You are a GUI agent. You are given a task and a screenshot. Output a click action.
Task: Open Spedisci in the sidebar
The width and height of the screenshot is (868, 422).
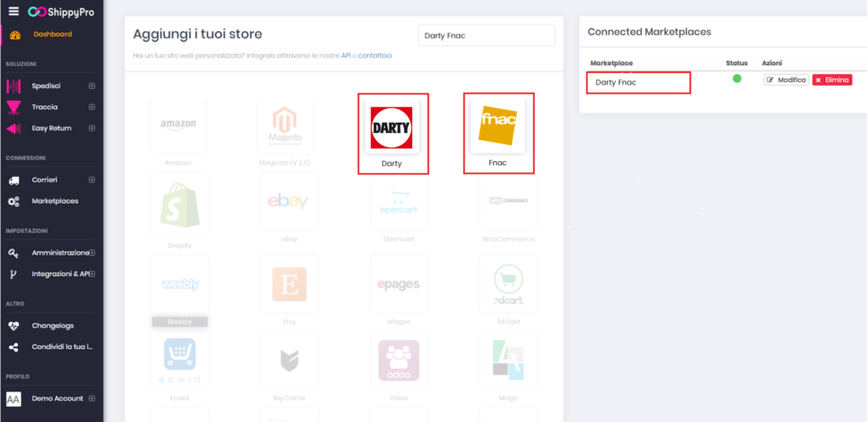click(x=46, y=86)
